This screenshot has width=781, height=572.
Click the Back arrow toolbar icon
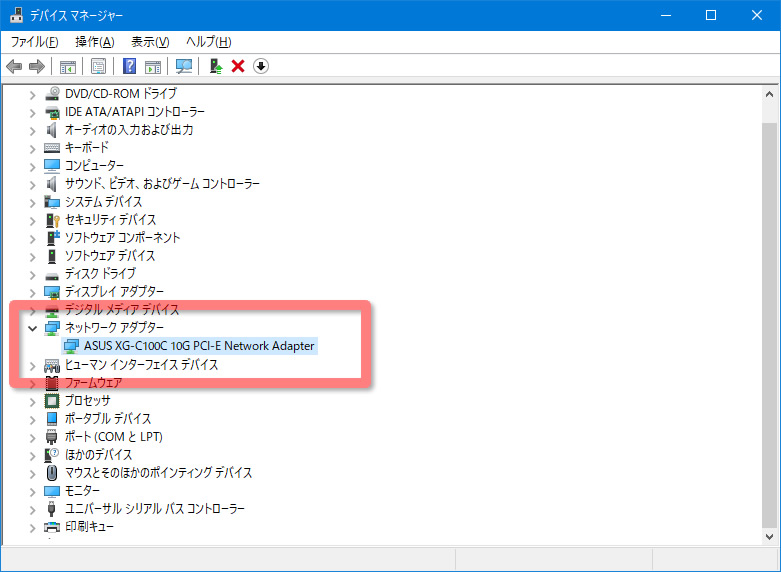pyautogui.click(x=14, y=66)
